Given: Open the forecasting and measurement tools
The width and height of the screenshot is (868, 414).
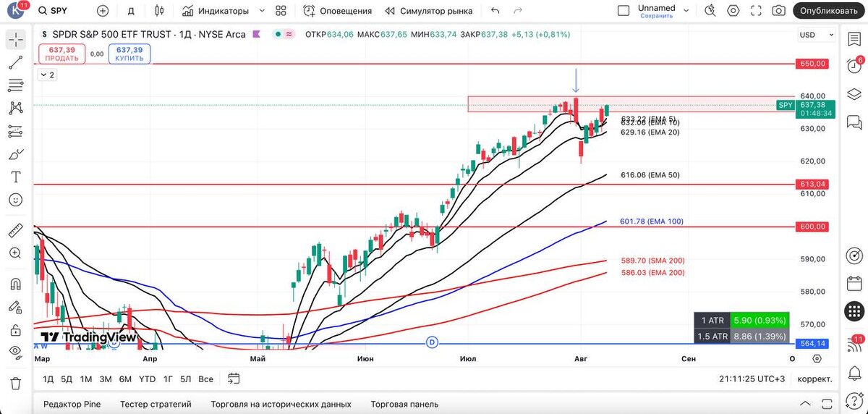Looking at the screenshot, I should point(16,131).
